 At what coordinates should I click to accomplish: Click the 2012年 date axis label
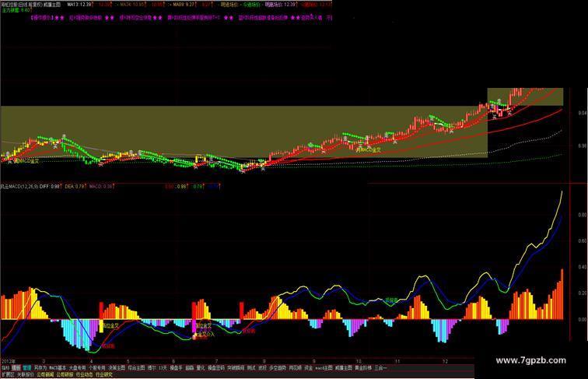coord(9,361)
